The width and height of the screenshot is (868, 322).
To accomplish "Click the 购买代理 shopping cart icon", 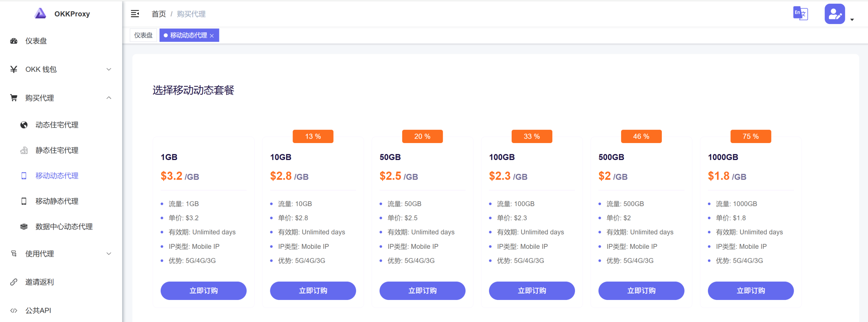I will tap(14, 98).
